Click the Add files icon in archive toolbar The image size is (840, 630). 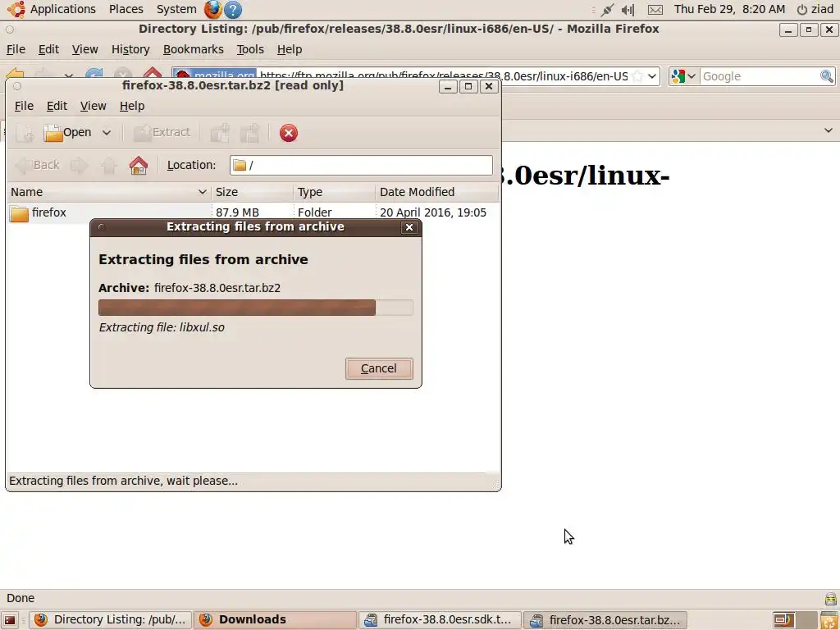pyautogui.click(x=220, y=133)
